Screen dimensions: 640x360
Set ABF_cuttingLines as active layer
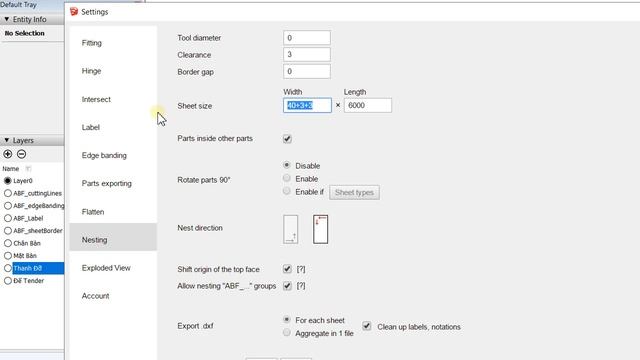coord(7,193)
